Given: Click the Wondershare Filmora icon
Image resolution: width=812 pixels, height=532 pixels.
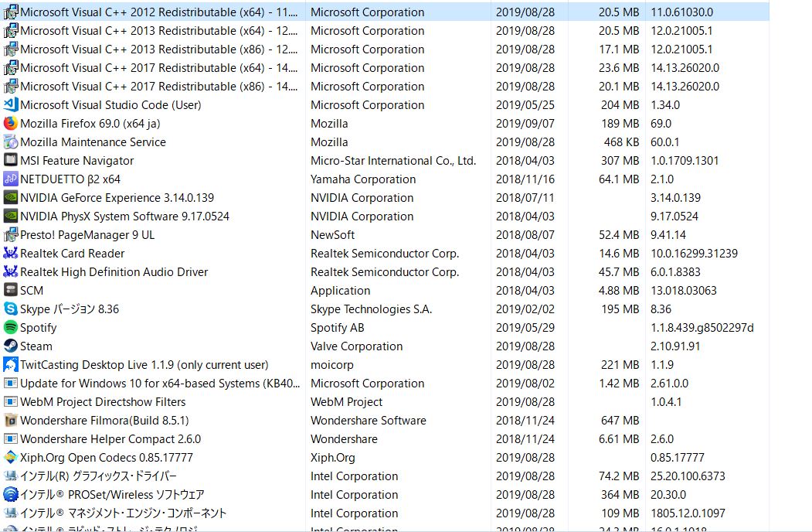Looking at the screenshot, I should coord(11,421).
